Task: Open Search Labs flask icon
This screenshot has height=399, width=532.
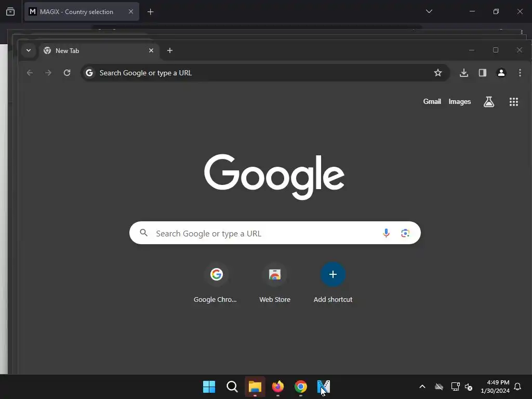Action: point(488,101)
